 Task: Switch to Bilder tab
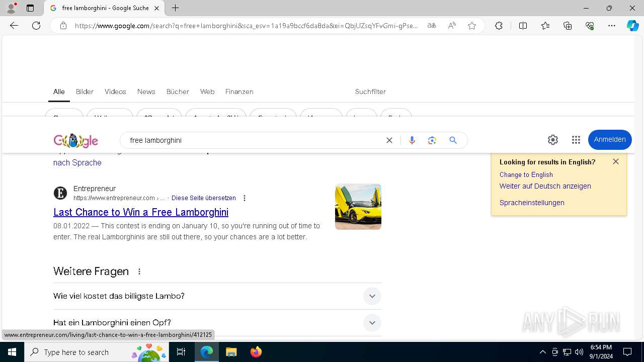(85, 92)
